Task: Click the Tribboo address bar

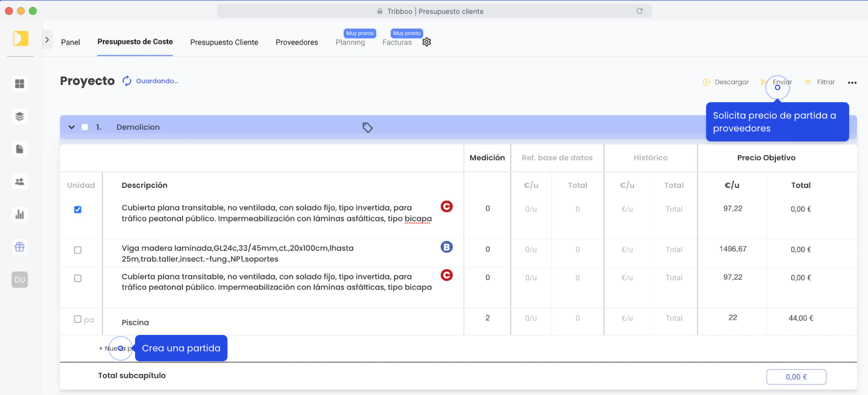Action: coord(434,11)
